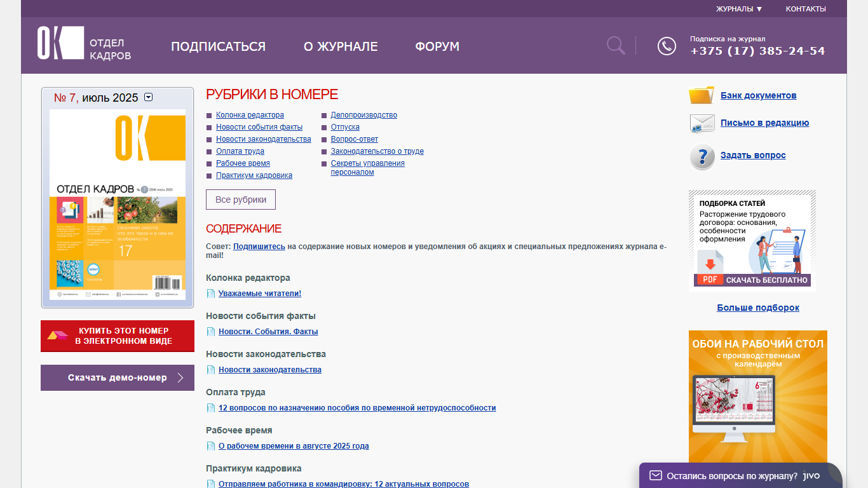
Task: Go to ПОДПИСАТЬСЯ menu item
Action: pyautogui.click(x=218, y=46)
